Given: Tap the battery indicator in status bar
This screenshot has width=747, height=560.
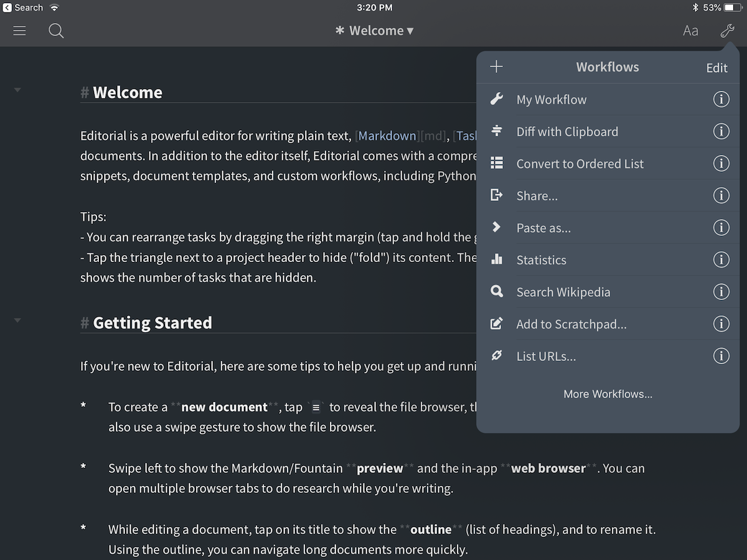Looking at the screenshot, I should click(733, 7).
